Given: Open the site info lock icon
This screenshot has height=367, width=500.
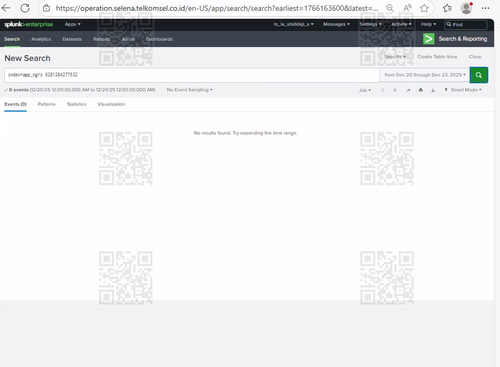Looking at the screenshot, I should pyautogui.click(x=47, y=8).
